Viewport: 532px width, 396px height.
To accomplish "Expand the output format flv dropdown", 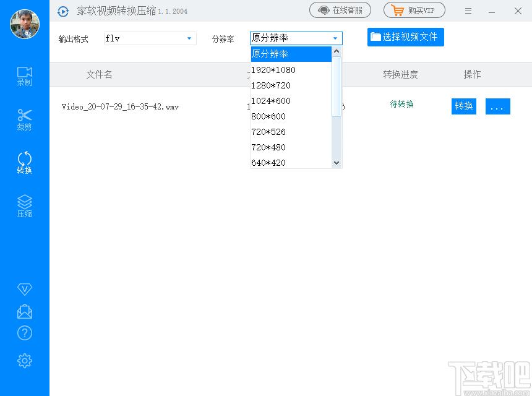I will click(189, 38).
